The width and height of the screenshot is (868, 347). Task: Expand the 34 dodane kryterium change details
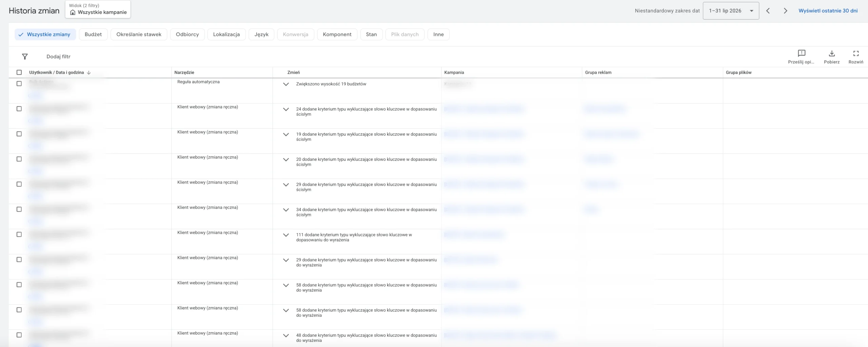coord(286,210)
